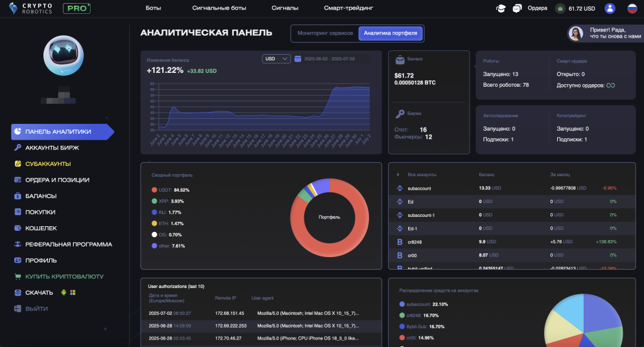Open Ордера и позиции in sidebar

pos(57,180)
